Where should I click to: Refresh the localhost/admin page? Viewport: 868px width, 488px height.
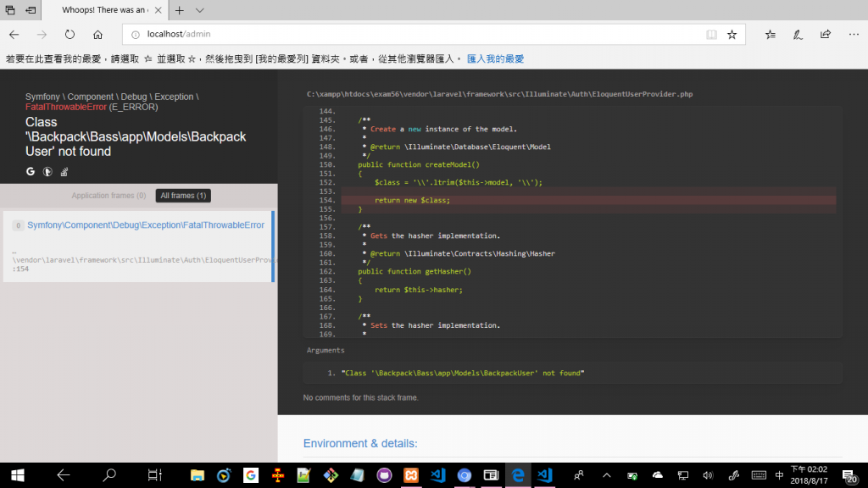[x=70, y=34]
